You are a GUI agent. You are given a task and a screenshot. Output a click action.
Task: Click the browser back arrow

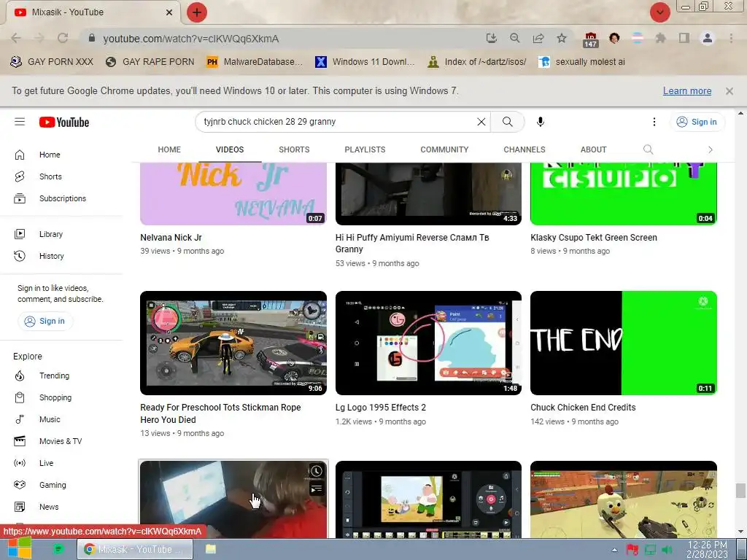pyautogui.click(x=16, y=39)
